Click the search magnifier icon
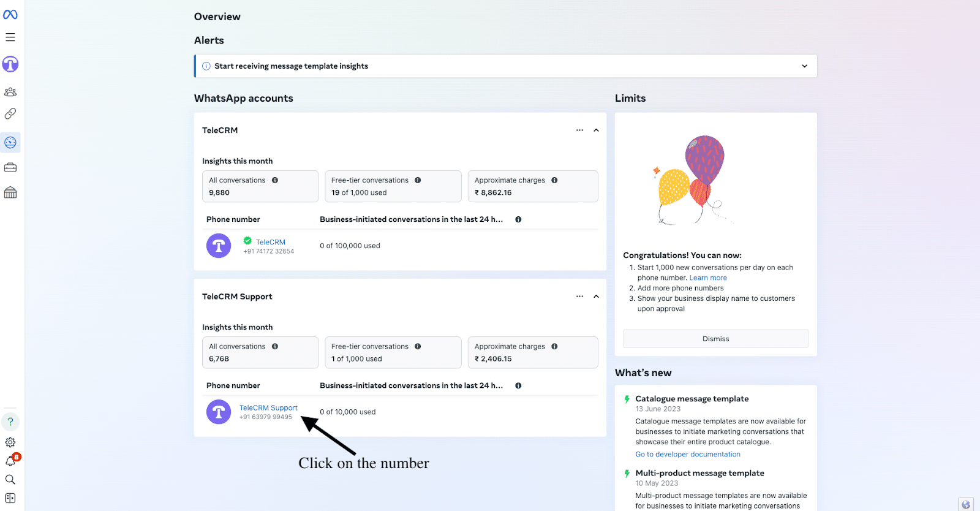980x511 pixels. pyautogui.click(x=10, y=480)
